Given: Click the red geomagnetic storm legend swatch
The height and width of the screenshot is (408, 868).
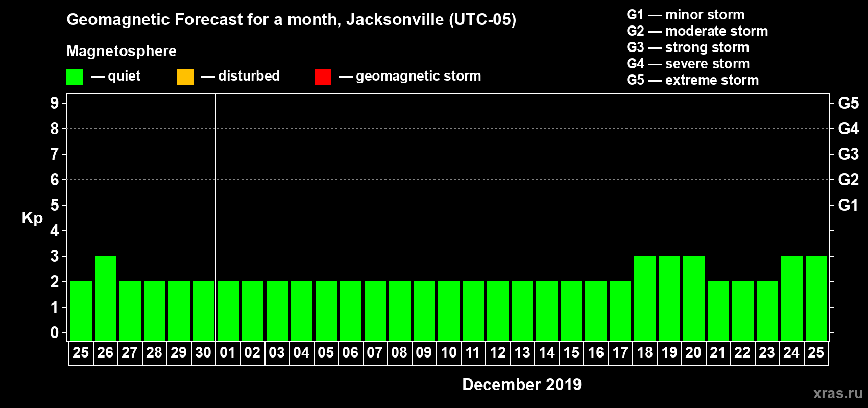Looking at the screenshot, I should [323, 77].
